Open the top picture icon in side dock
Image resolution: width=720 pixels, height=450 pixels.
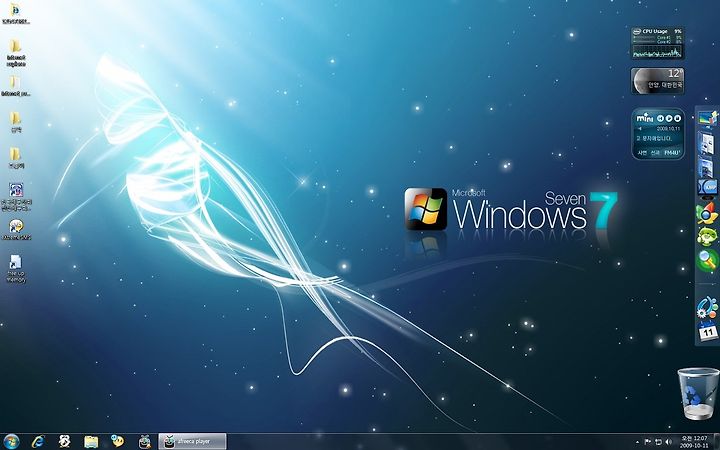pos(708,118)
